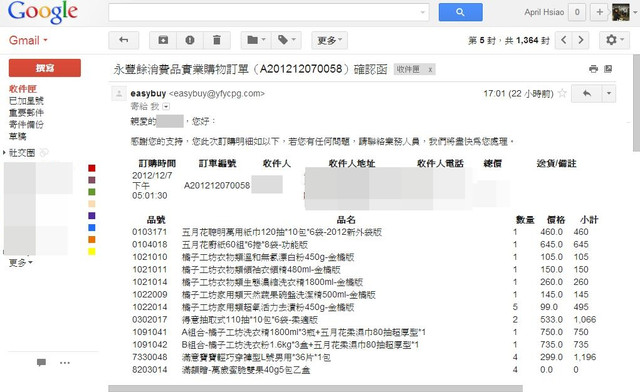This screenshot has width=640, height=392.
Task: Focus the search input field
Action: coord(263,12)
